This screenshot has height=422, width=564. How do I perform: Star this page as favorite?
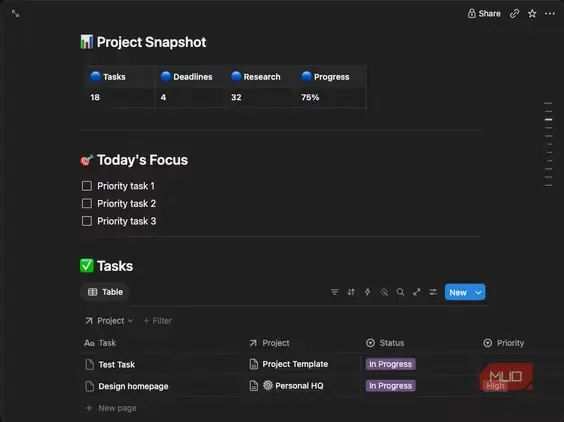tap(532, 14)
